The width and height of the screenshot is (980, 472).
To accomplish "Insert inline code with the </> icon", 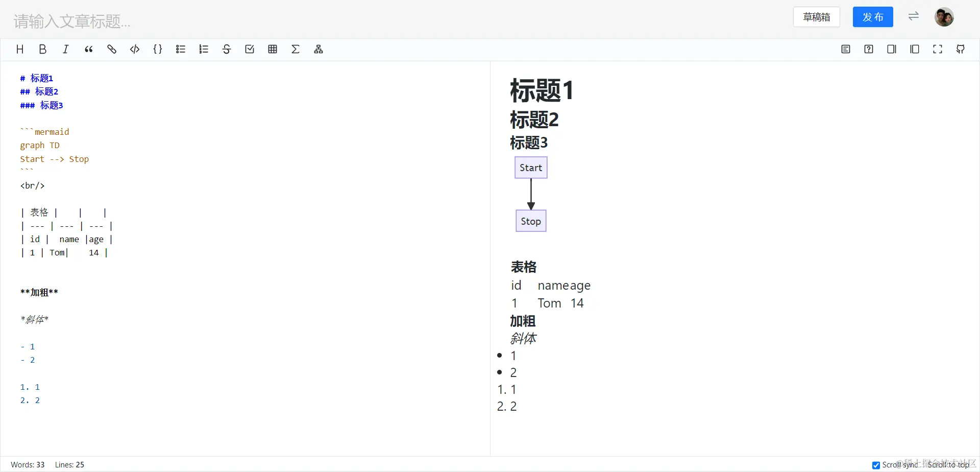I will (x=135, y=49).
